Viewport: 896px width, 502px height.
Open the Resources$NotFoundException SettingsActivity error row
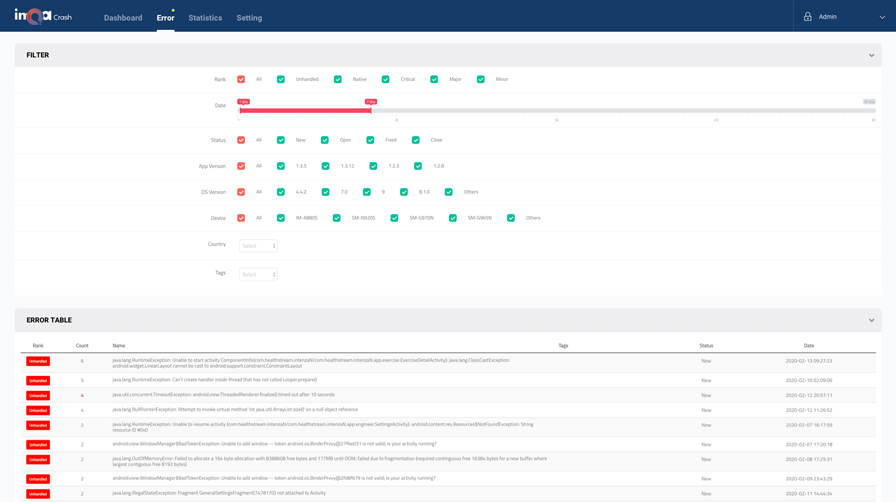[x=448, y=427]
